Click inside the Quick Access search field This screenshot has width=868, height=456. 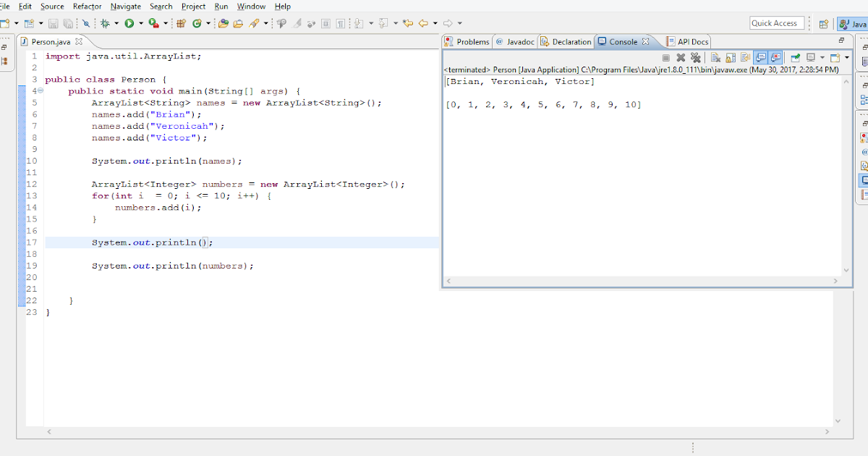776,22
